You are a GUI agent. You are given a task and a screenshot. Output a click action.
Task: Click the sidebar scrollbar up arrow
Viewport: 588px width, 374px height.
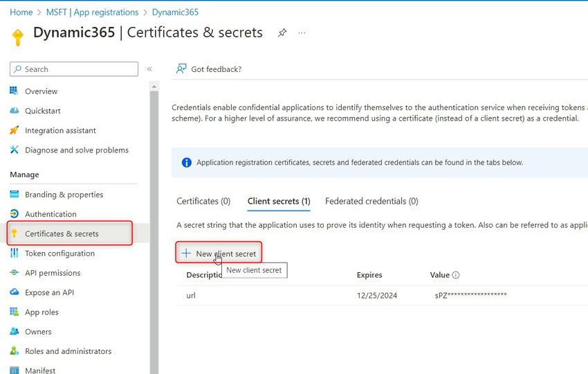coord(154,87)
